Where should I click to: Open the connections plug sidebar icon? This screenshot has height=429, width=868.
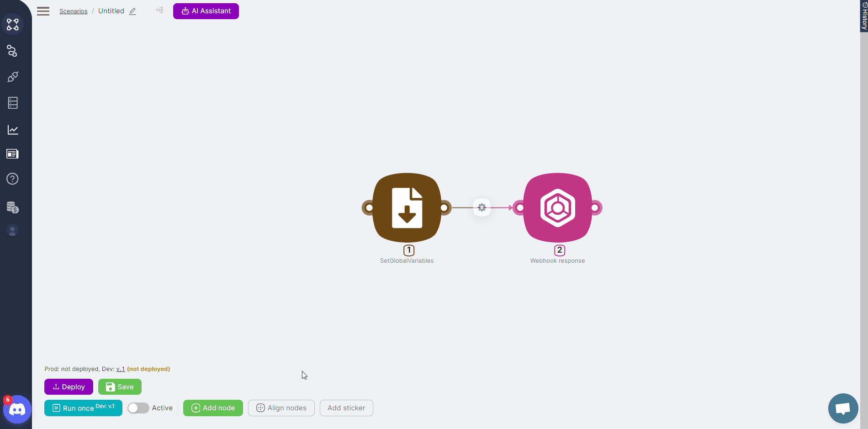12,77
